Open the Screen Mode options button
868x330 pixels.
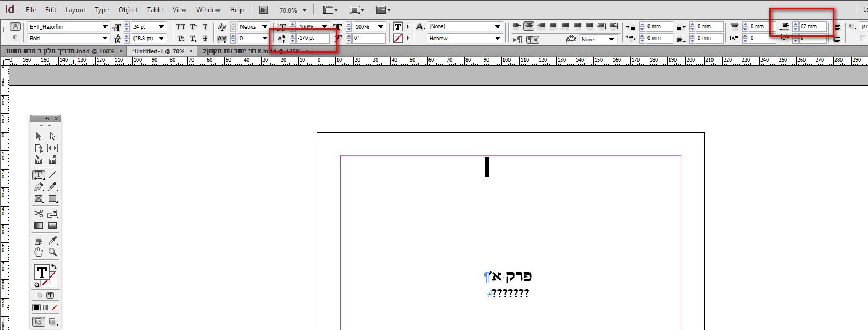[357, 10]
